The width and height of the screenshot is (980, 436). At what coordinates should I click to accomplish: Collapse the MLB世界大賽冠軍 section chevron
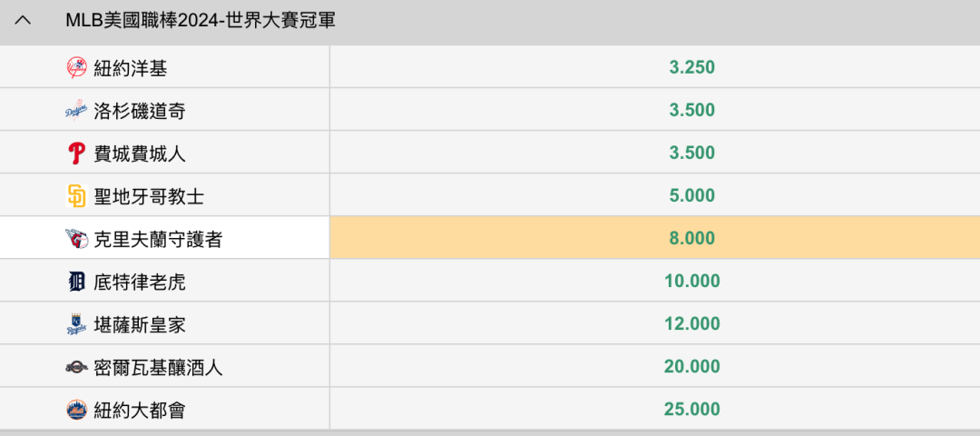(x=23, y=20)
